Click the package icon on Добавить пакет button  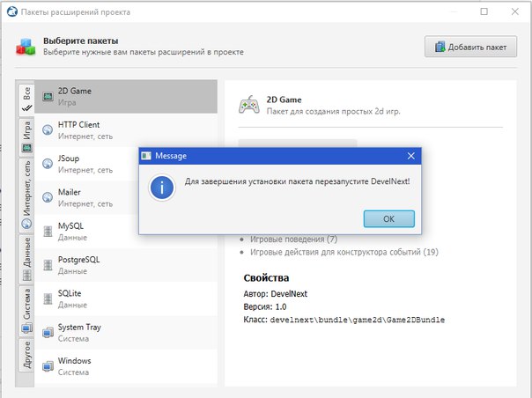(440, 47)
